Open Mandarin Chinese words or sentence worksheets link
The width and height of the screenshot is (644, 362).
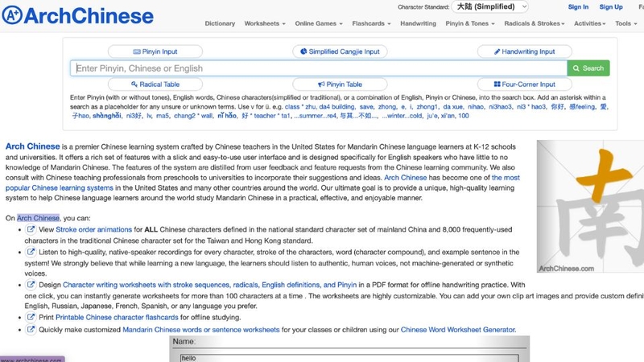[x=200, y=330]
